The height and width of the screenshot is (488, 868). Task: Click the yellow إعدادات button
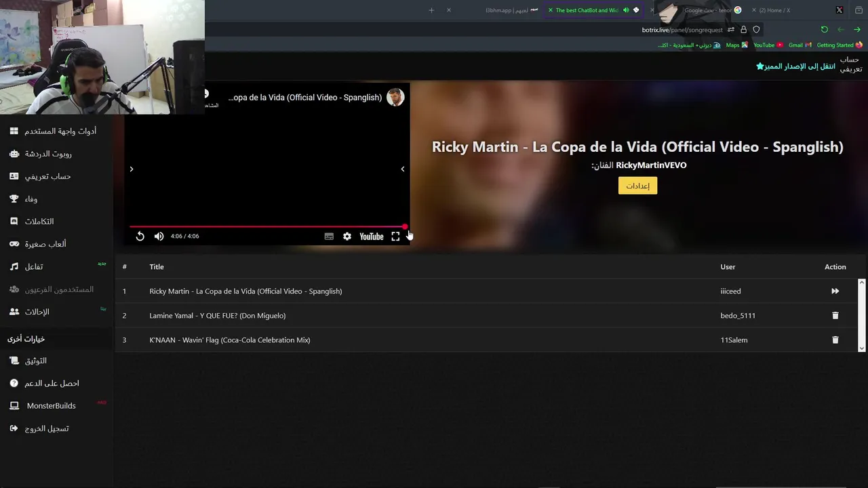tap(637, 186)
